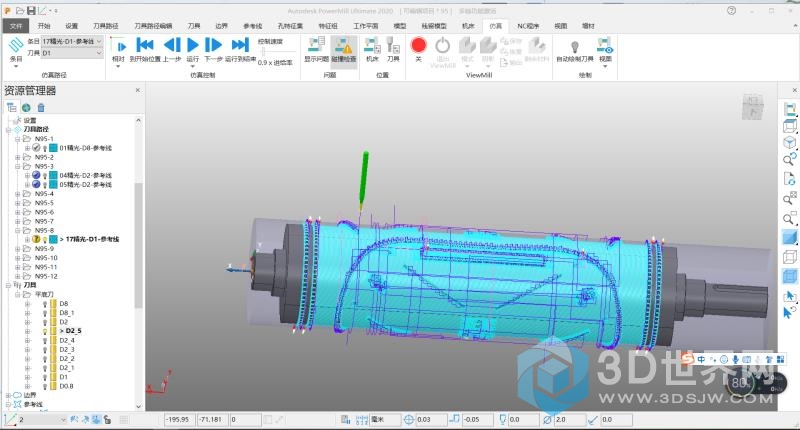Screen dimensions: 800x430
Task: Run the simulation with the play button
Action: (x=192, y=45)
